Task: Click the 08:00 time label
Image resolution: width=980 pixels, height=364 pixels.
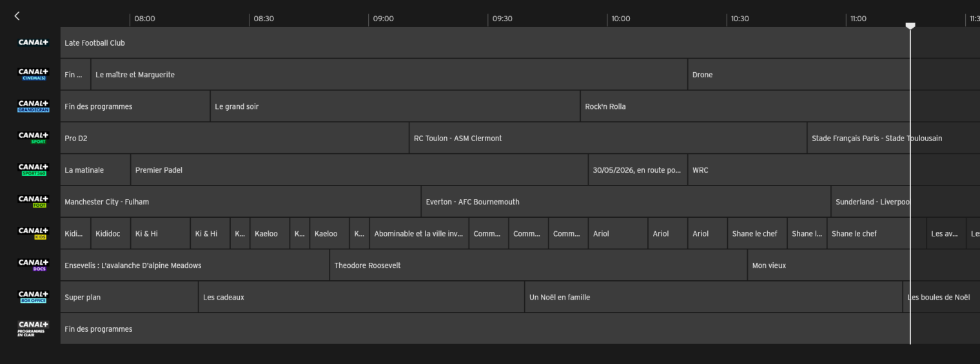Action: click(x=144, y=19)
